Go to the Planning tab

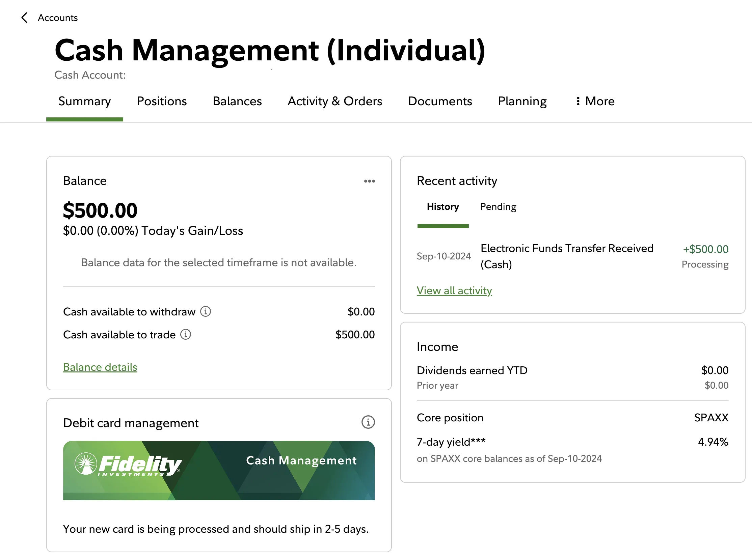[x=522, y=101]
